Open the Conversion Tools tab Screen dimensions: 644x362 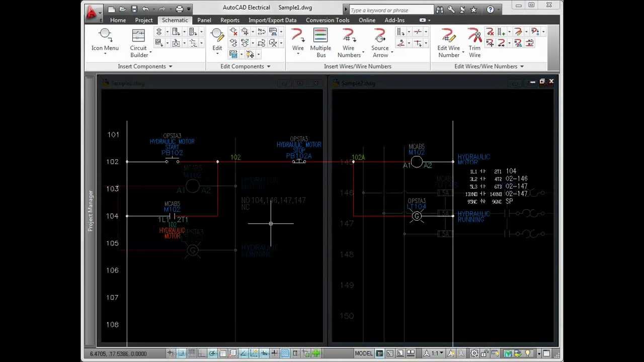328,20
